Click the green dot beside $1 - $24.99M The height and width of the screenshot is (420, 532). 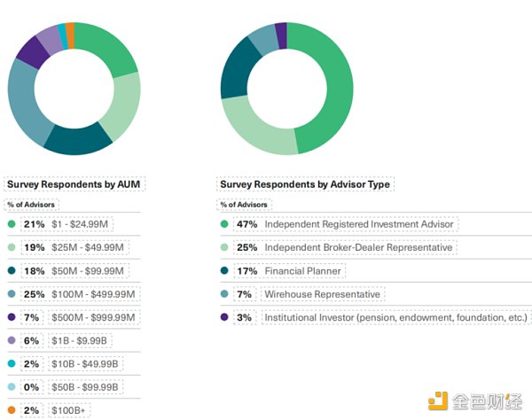pos(12,224)
